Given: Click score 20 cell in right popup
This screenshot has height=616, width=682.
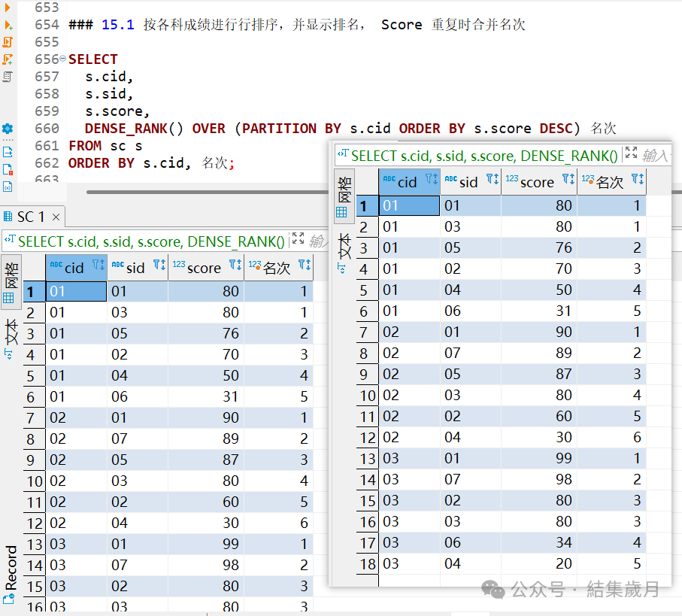Looking at the screenshot, I should (x=539, y=564).
